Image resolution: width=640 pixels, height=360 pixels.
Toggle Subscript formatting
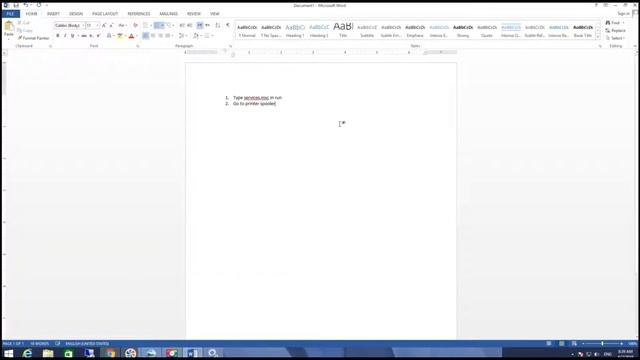91,36
